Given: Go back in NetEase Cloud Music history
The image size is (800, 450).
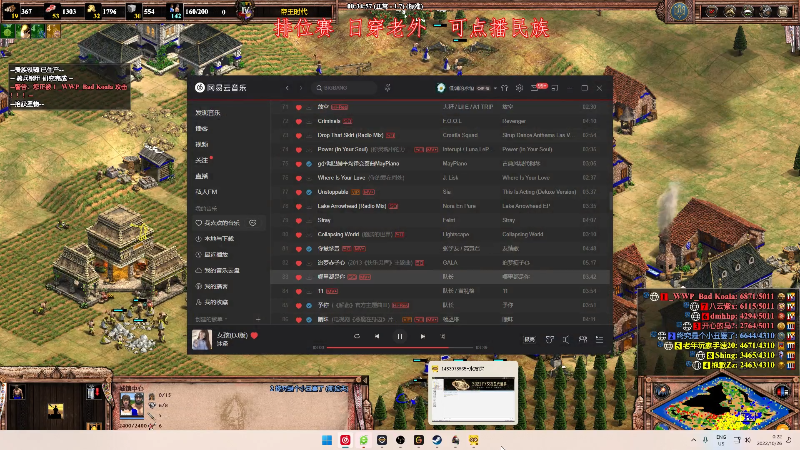Looking at the screenshot, I should [x=287, y=88].
